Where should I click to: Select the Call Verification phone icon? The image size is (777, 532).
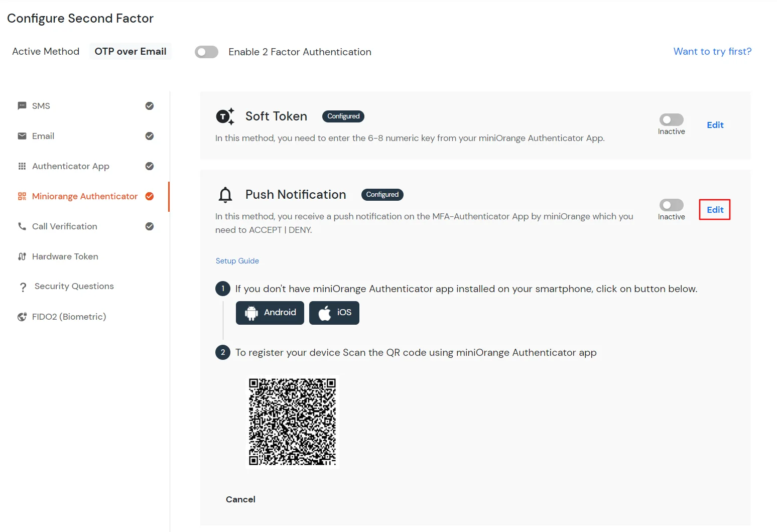tap(22, 226)
